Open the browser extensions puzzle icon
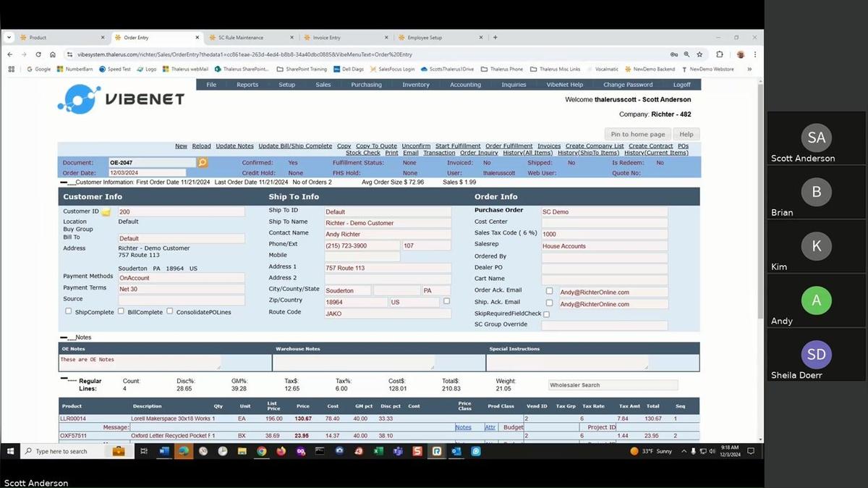The image size is (868, 488). coord(719,54)
